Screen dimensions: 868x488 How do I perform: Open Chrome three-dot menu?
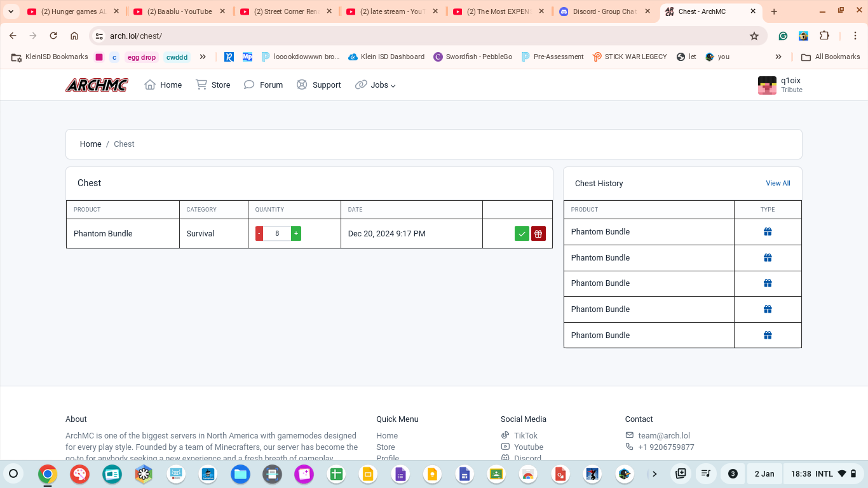pyautogui.click(x=855, y=36)
